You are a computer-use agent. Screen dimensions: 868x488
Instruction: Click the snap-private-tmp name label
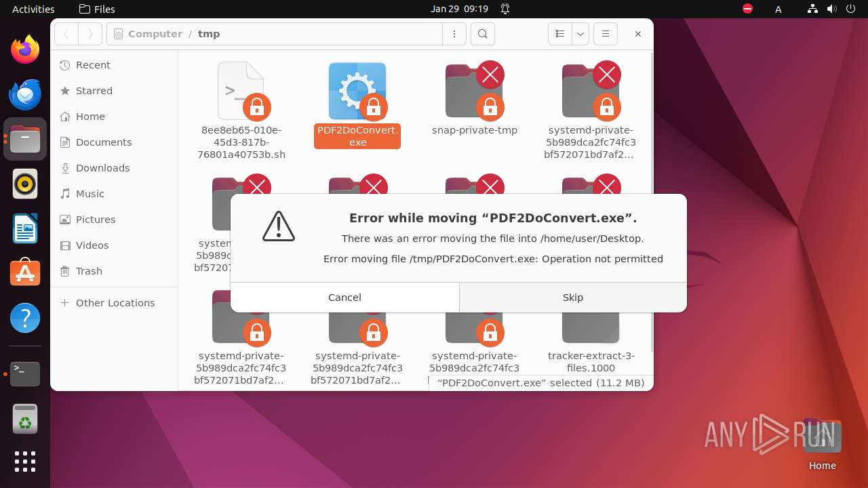(475, 130)
